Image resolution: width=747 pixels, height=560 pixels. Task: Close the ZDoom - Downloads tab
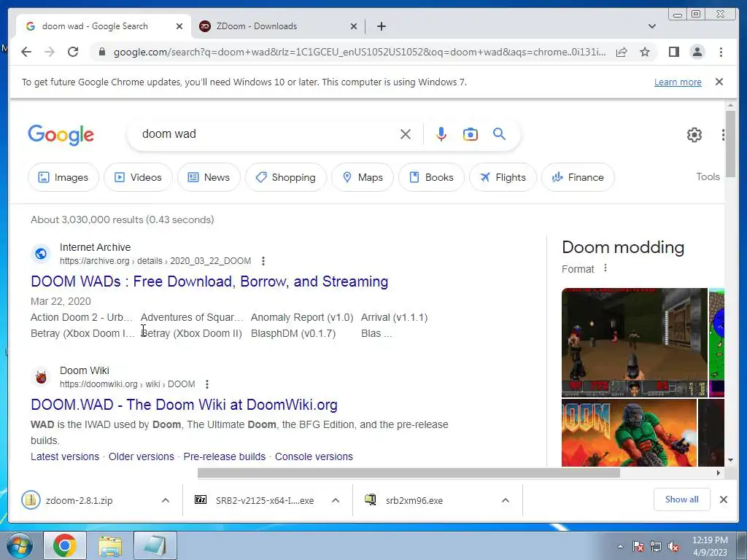[x=354, y=26]
